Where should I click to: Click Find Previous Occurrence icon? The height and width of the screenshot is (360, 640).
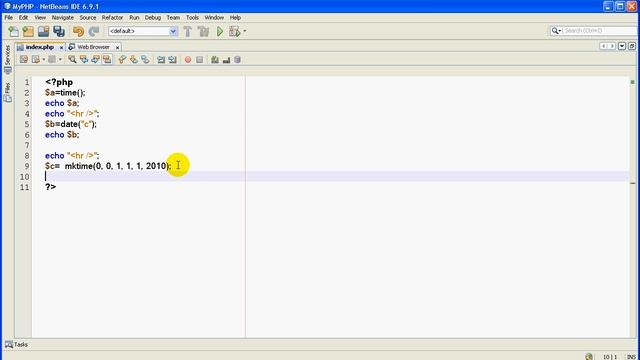point(84,60)
